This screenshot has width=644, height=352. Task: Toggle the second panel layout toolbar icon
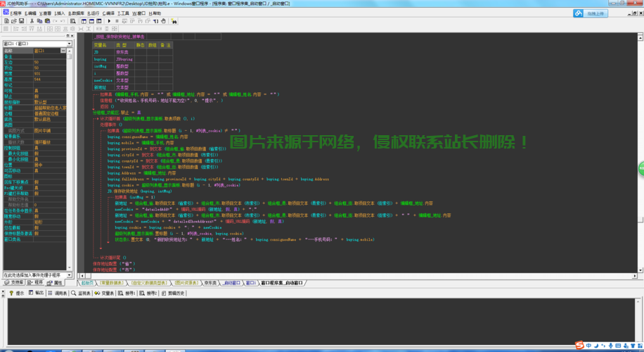pyautogui.click(x=91, y=21)
